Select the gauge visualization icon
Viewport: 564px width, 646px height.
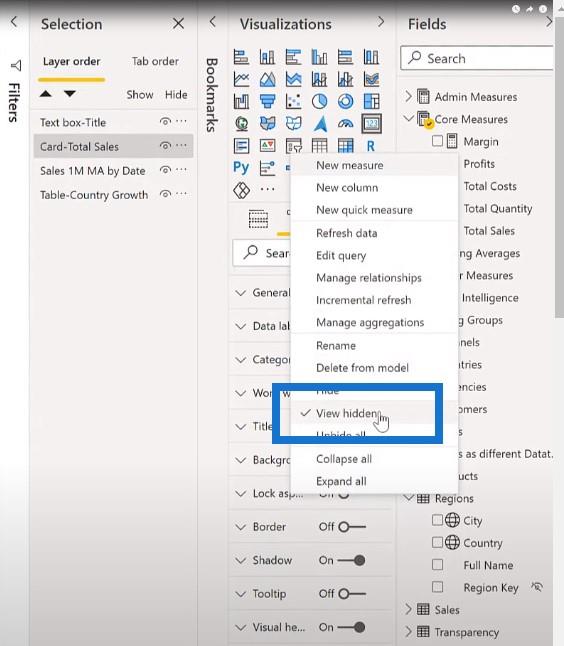(345, 124)
